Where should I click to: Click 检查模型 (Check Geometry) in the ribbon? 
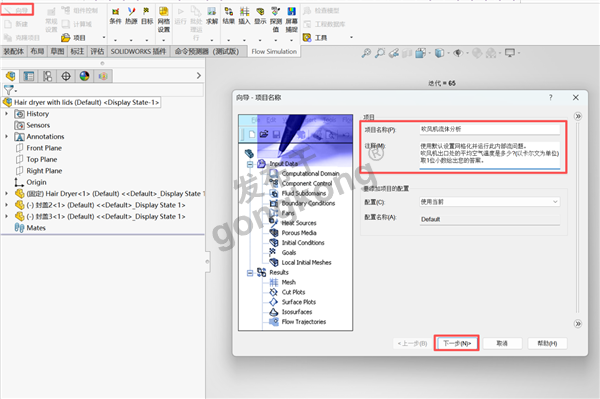(321, 10)
